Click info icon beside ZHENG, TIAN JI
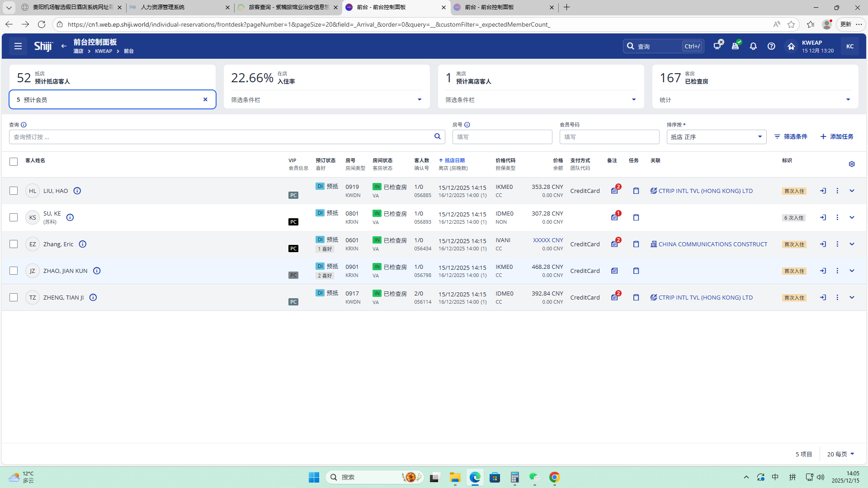 click(93, 297)
